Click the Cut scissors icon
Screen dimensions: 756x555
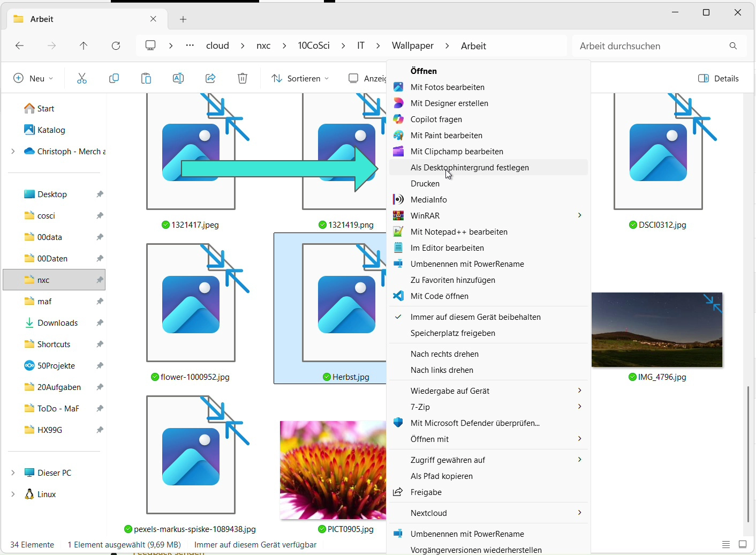[82, 78]
